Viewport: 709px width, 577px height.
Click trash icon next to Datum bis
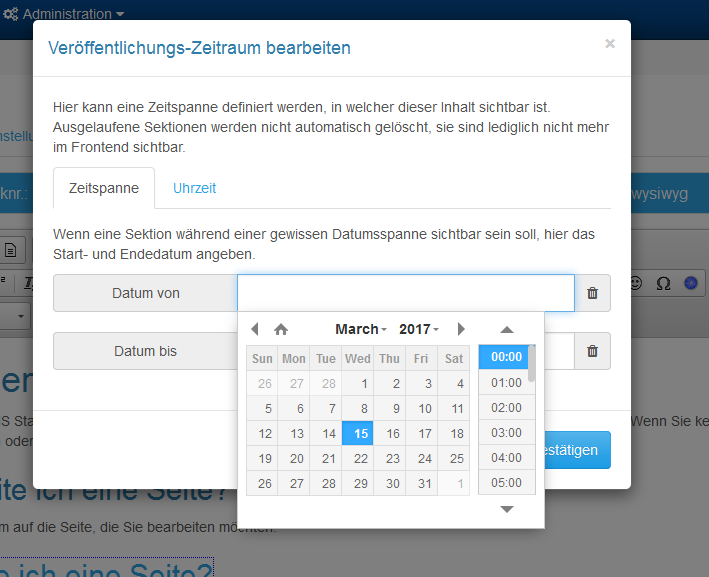point(592,351)
